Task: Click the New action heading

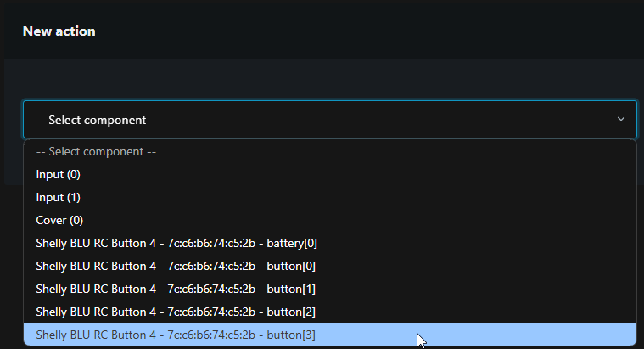Action: pos(59,31)
